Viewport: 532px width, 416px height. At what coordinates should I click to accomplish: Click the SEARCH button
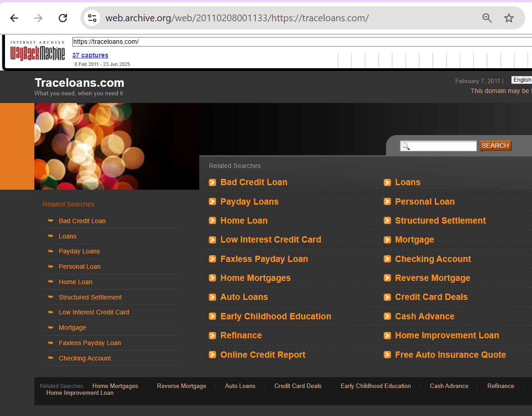click(x=495, y=146)
